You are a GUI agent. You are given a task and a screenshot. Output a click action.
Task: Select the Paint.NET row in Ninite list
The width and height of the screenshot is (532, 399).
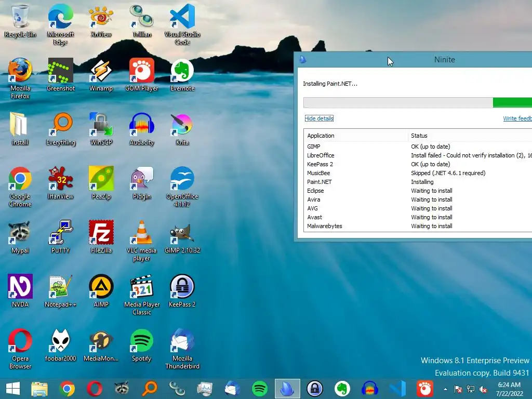(418, 182)
